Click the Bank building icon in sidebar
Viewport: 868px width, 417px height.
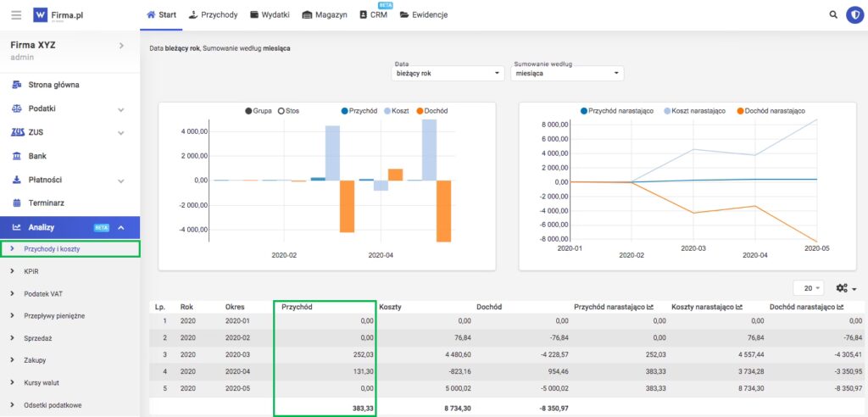click(17, 156)
